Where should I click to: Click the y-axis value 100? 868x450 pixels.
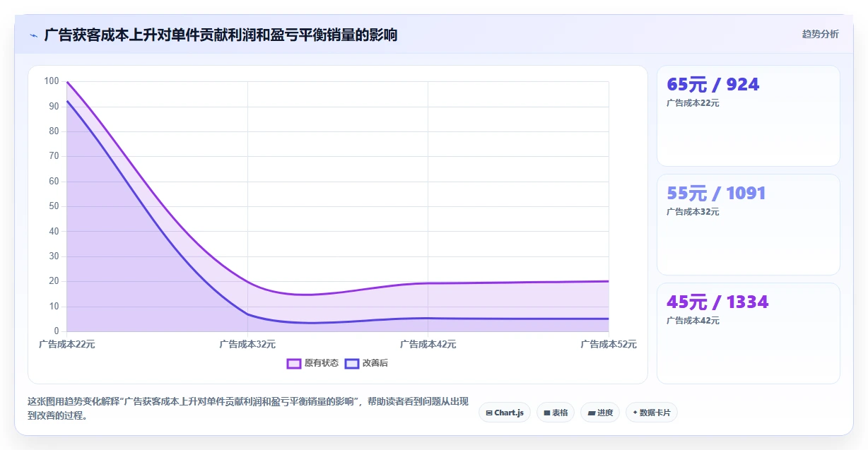coord(51,81)
